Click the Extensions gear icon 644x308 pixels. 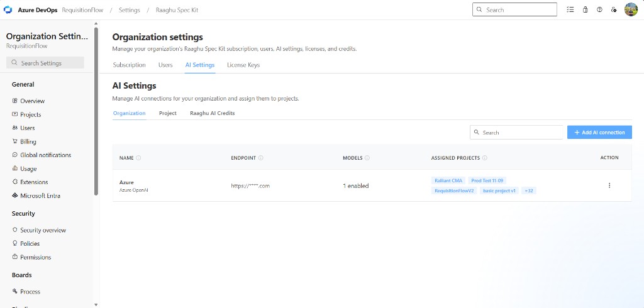[15, 182]
